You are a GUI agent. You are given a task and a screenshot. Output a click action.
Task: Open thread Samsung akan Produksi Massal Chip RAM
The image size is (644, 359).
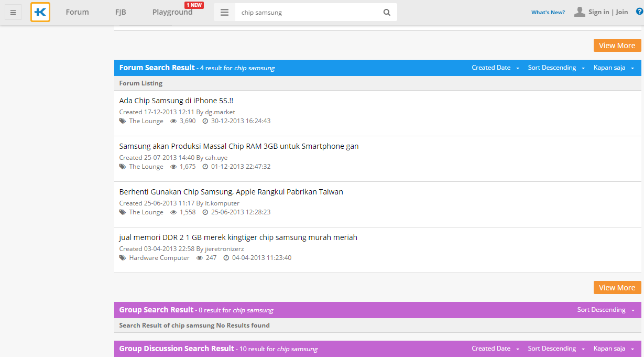point(239,146)
